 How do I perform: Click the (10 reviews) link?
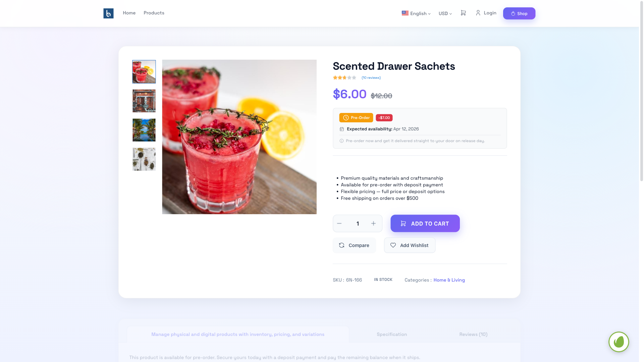(x=371, y=78)
